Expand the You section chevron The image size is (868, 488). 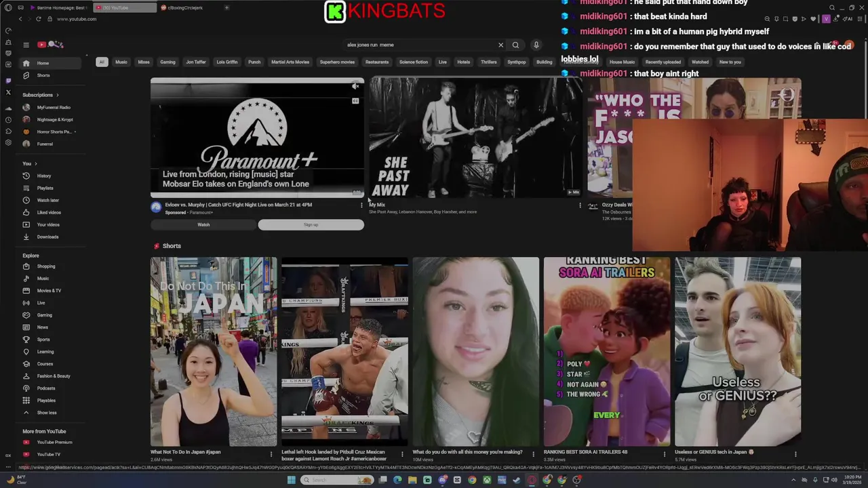tap(35, 163)
